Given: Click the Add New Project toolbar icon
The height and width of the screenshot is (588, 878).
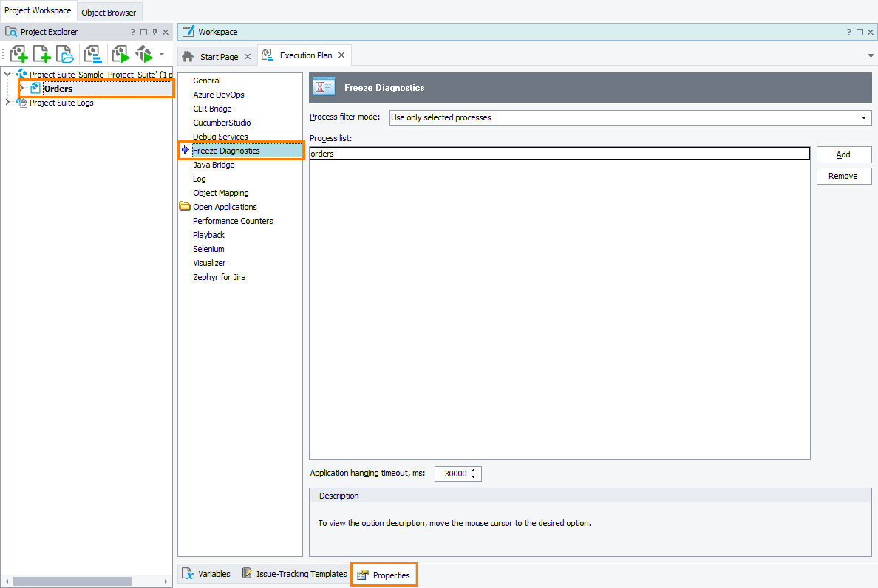Looking at the screenshot, I should pos(18,54).
